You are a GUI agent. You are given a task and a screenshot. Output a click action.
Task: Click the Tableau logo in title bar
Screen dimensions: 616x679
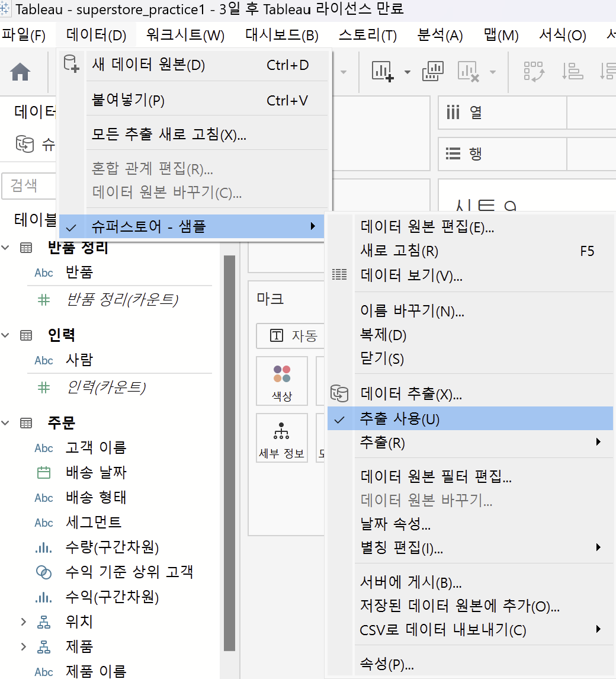pyautogui.click(x=5, y=8)
